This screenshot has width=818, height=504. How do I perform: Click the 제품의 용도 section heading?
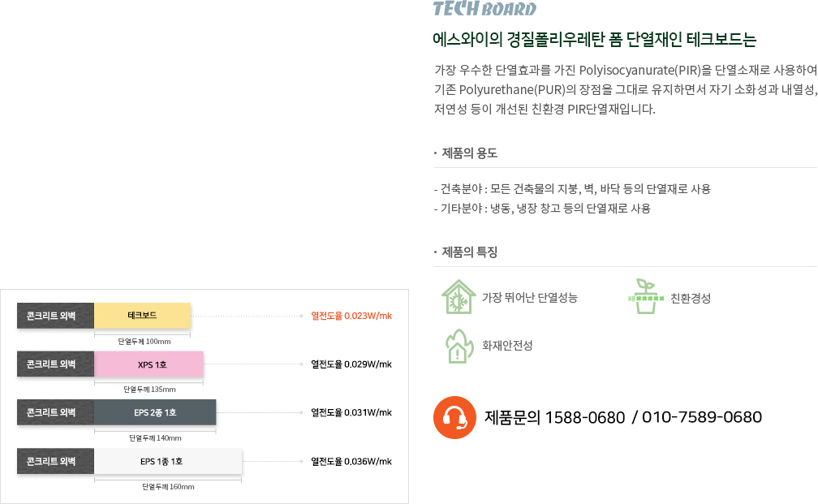coord(469,153)
